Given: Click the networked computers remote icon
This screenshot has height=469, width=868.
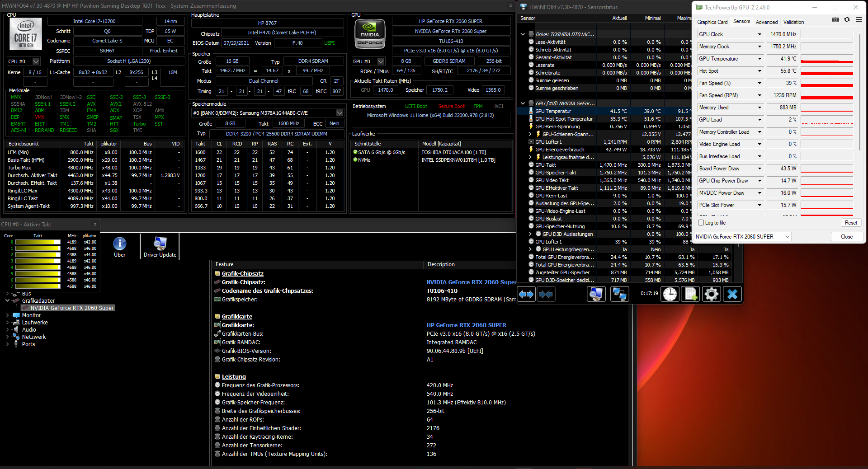Looking at the screenshot, I should (619, 295).
